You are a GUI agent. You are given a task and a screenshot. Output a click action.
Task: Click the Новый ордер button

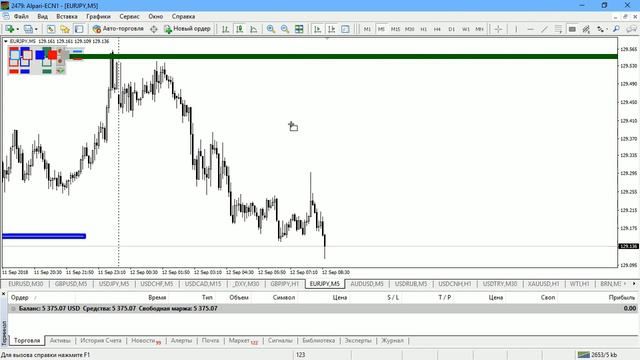[187, 29]
